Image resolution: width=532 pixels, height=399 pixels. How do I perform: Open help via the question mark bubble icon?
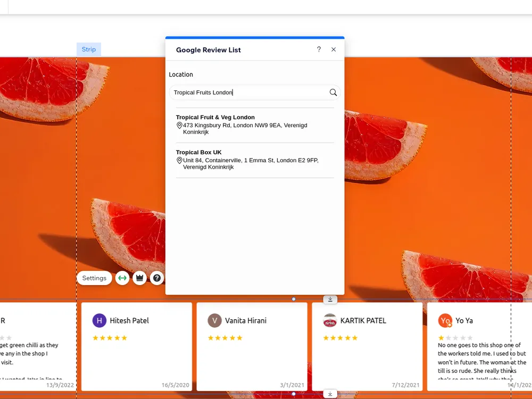pos(156,278)
